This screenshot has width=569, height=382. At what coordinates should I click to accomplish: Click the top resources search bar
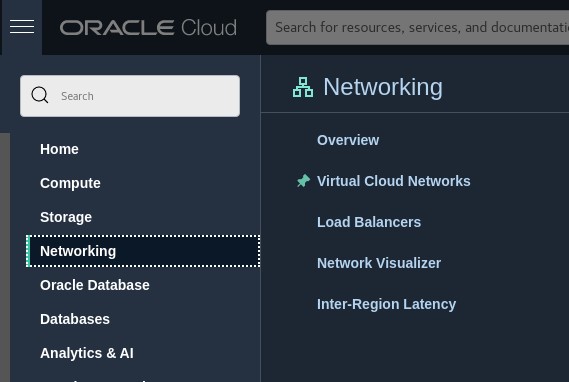pyautogui.click(x=417, y=28)
